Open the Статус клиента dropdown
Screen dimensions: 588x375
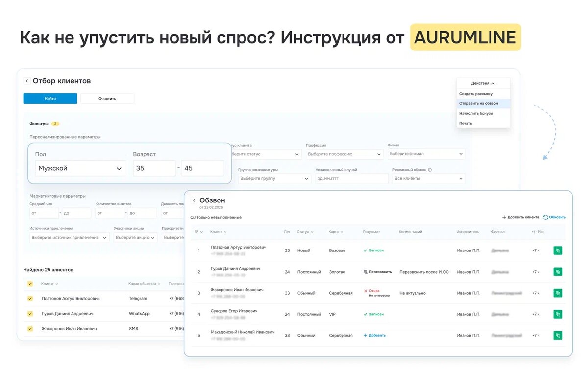point(265,154)
